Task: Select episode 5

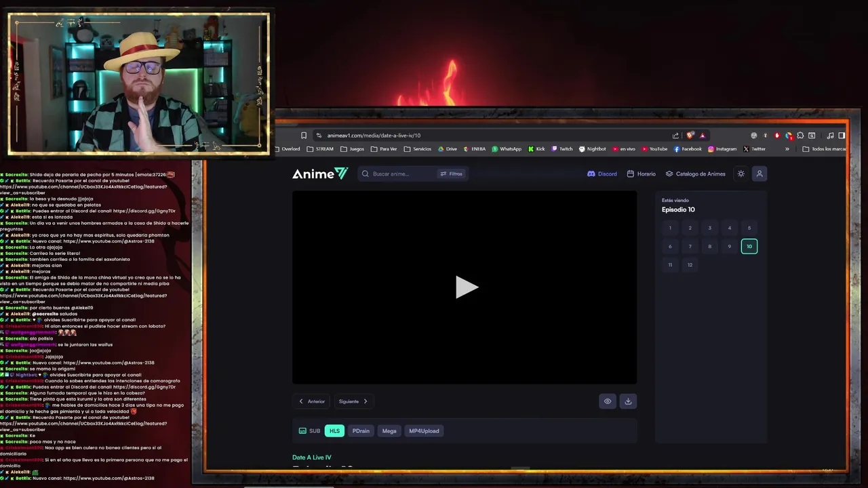Action: click(749, 228)
